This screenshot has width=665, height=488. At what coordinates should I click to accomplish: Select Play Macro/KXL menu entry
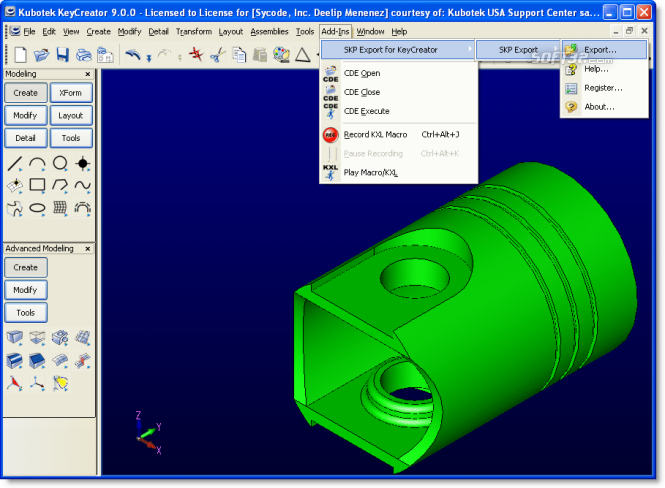pos(398,173)
